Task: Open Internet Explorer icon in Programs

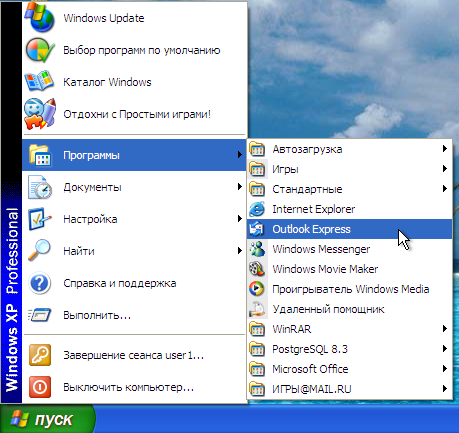Action: click(x=257, y=209)
